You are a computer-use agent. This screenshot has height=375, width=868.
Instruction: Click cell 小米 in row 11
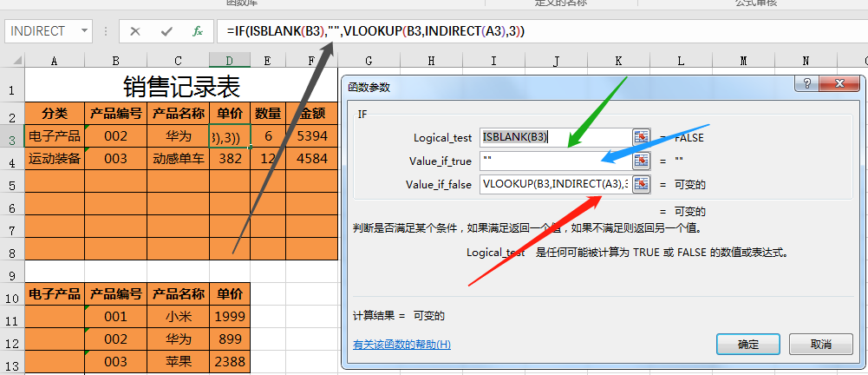click(x=179, y=316)
